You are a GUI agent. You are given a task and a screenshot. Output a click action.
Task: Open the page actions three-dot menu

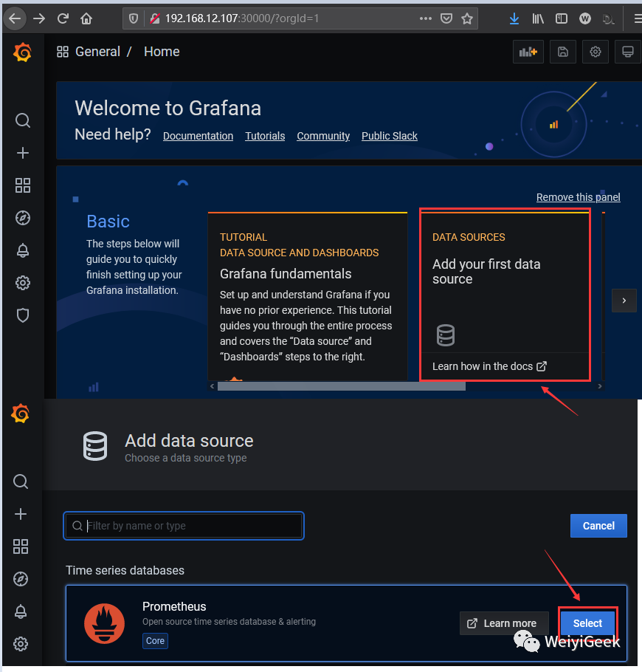pos(425,18)
